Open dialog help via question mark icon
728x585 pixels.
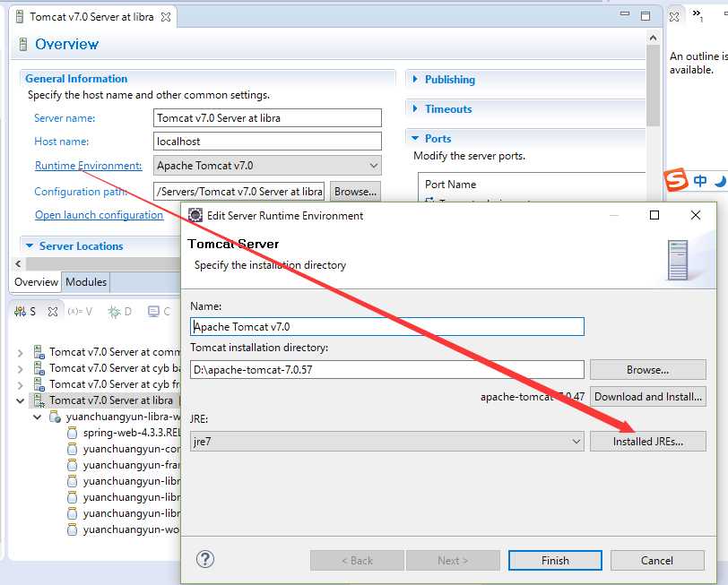204,559
